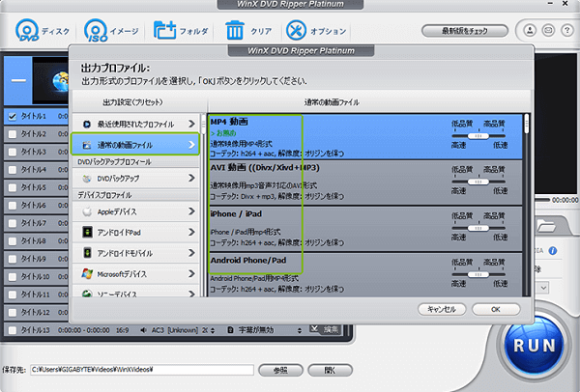This screenshot has width=580, height=392.
Task: Open audio track dropdown in タイトル13 row
Action: pos(213,330)
